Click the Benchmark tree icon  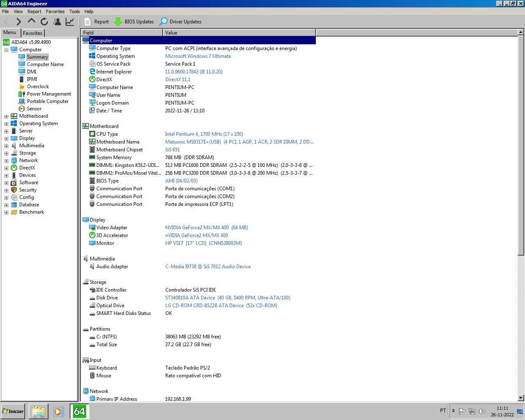click(x=14, y=212)
